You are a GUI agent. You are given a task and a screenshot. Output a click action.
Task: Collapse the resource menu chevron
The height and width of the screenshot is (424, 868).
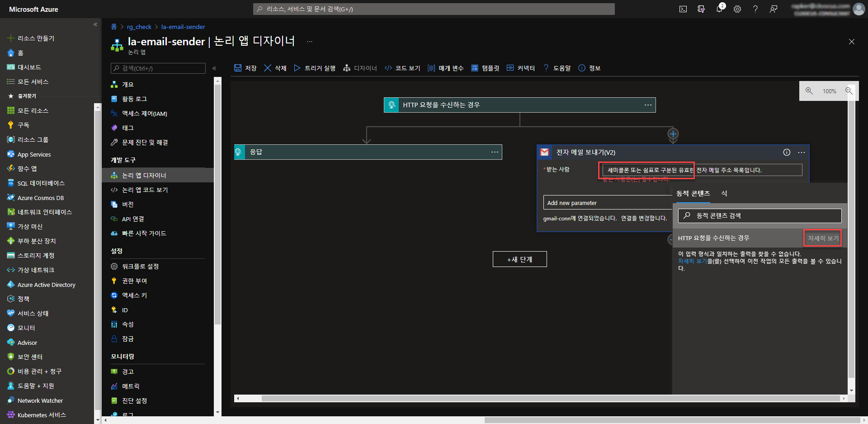(x=214, y=68)
